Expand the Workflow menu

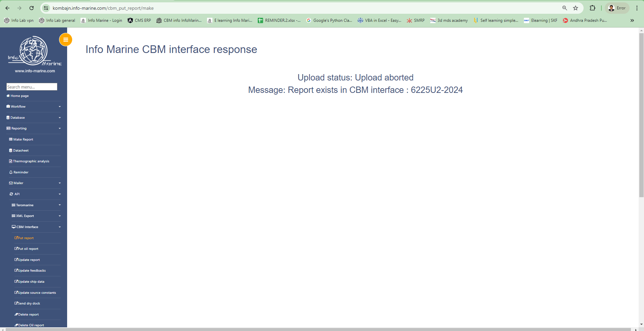tap(33, 107)
